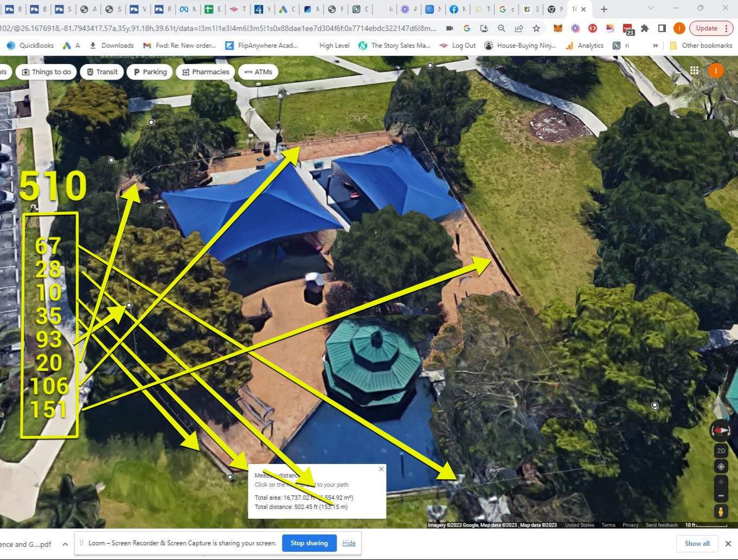Open Fwd: Re: New order bookmark
Viewport: 738px width, 560px height.
pos(179,46)
